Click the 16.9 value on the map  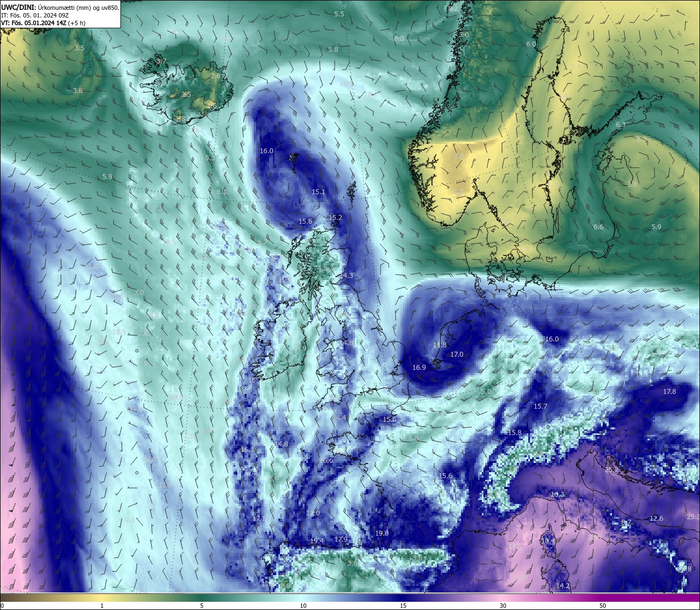(x=419, y=368)
